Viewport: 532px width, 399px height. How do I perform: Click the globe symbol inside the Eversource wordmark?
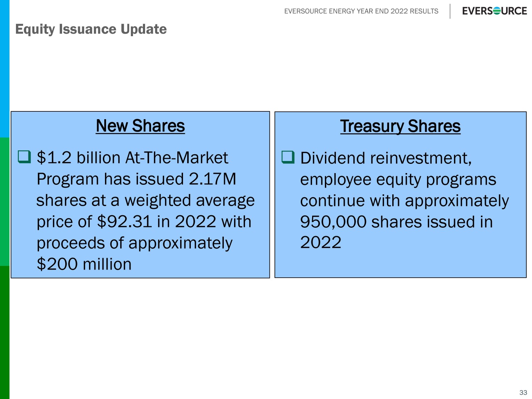(x=497, y=11)
